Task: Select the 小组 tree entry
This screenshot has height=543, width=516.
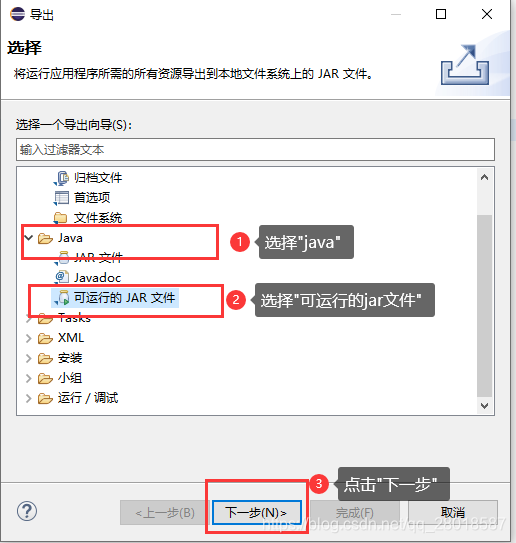Action: click(70, 378)
